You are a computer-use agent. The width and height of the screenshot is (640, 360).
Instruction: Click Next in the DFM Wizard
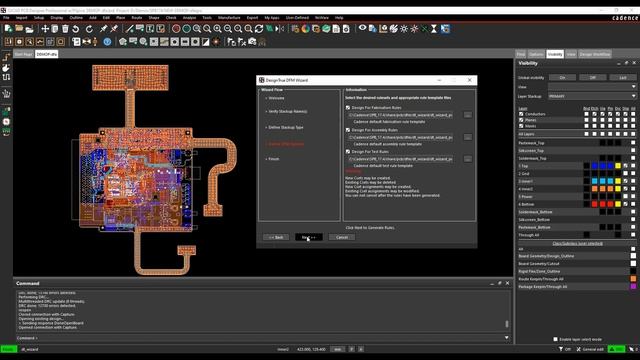309,237
